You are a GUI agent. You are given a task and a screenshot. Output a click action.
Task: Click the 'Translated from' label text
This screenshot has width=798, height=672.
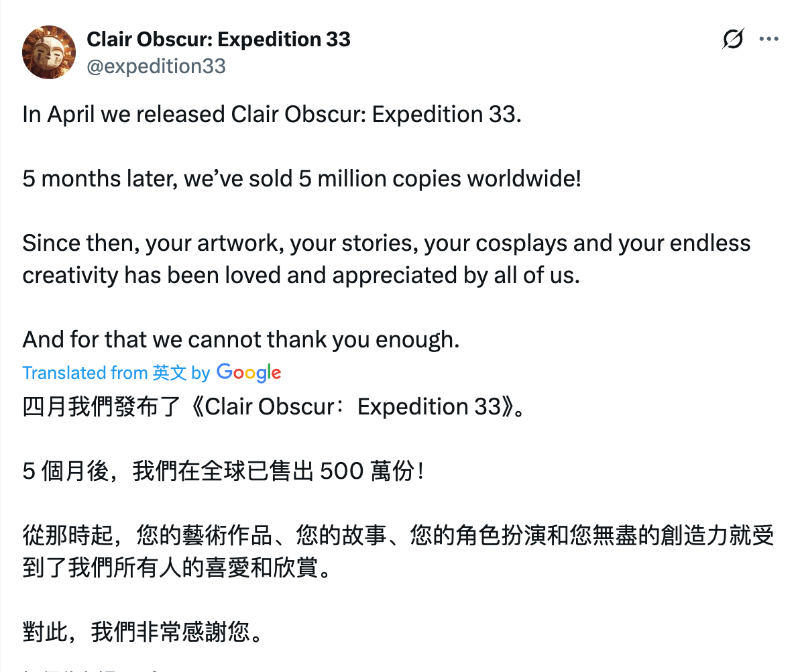84,373
